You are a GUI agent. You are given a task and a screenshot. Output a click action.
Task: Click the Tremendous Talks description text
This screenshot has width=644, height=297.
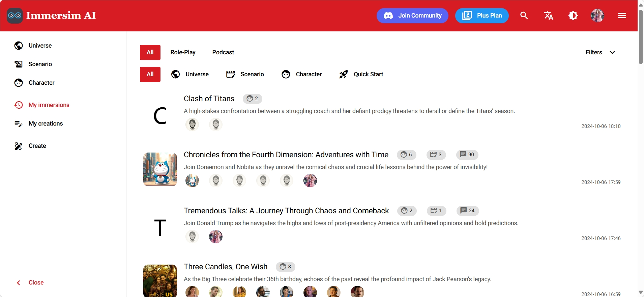coord(351,223)
